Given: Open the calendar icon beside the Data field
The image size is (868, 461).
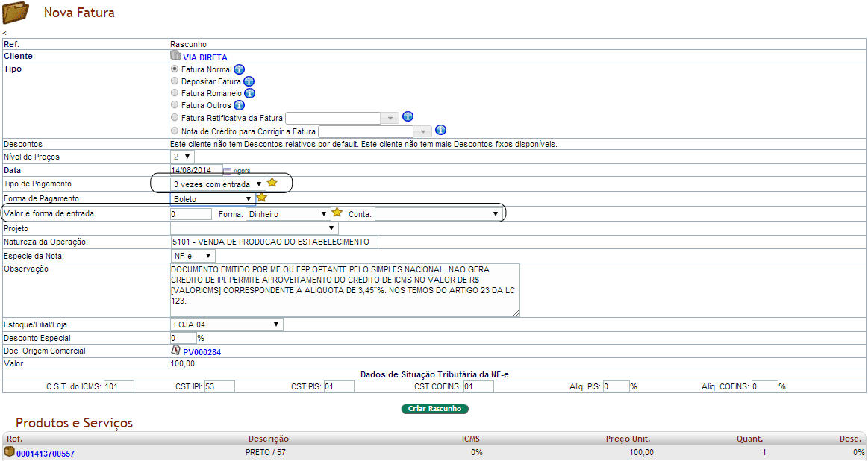Looking at the screenshot, I should tap(228, 171).
